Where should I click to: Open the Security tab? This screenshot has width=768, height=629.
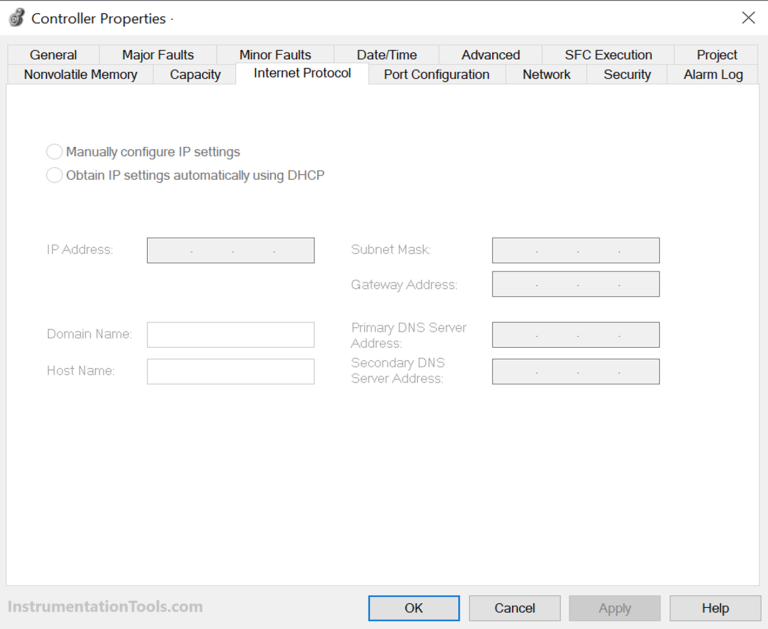tap(627, 74)
